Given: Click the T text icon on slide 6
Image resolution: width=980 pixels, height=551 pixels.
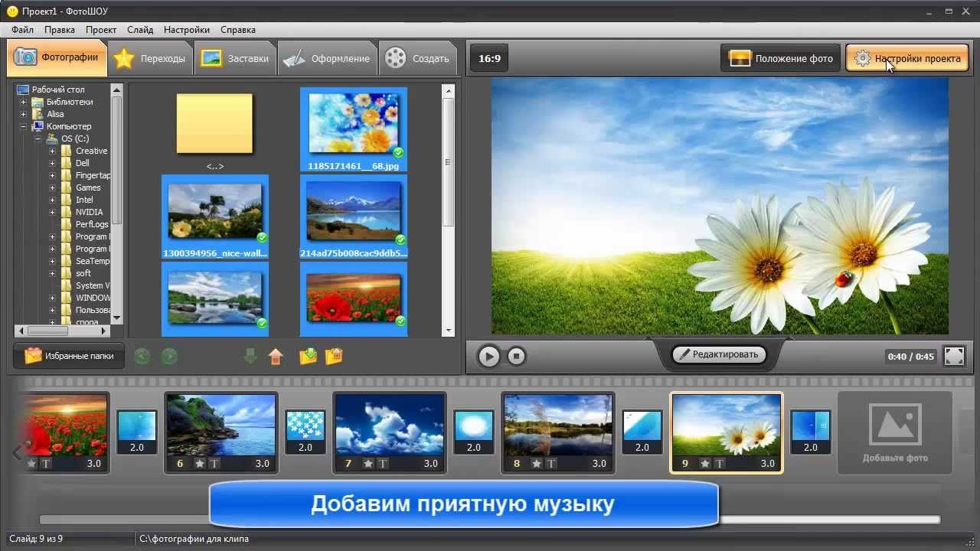Looking at the screenshot, I should tap(214, 463).
